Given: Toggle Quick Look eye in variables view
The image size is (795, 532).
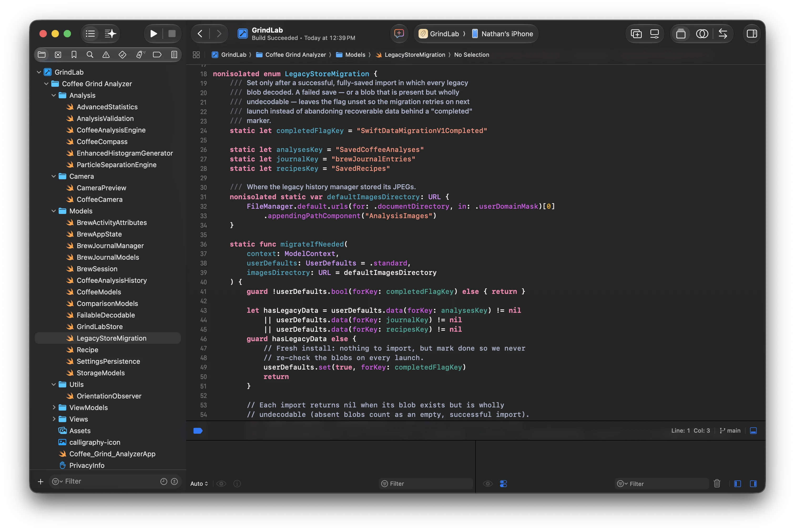Looking at the screenshot, I should coord(221,483).
